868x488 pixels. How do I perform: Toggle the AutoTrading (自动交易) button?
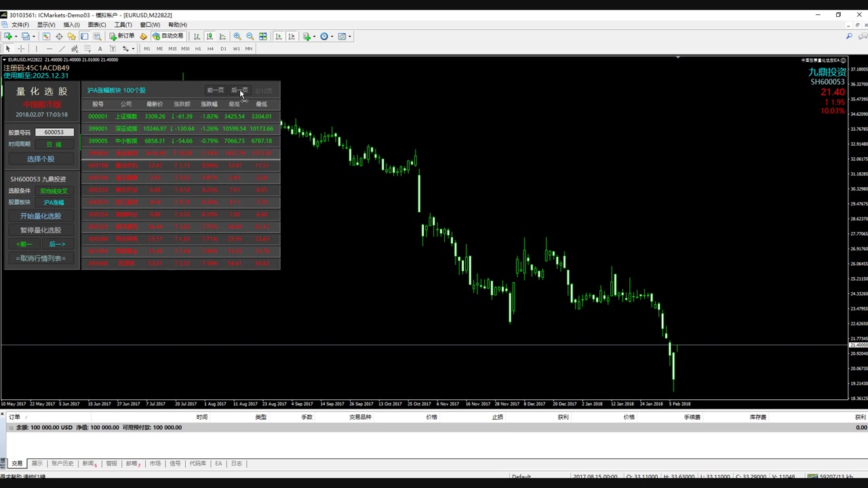pos(167,36)
